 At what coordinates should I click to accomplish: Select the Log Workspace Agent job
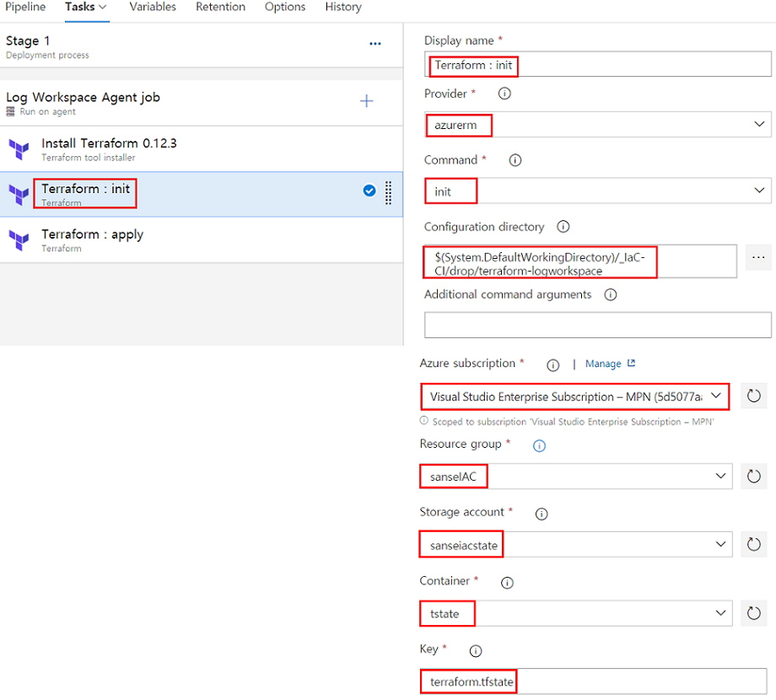[x=202, y=103]
